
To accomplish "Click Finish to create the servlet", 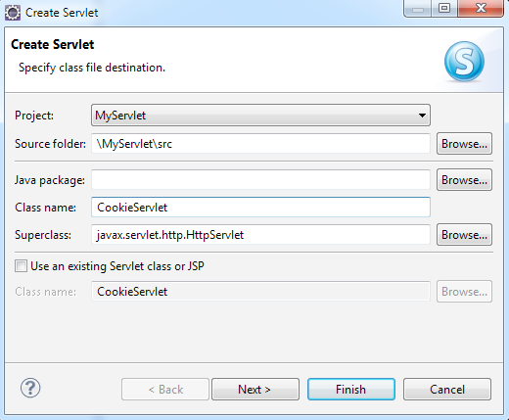I will pyautogui.click(x=351, y=390).
